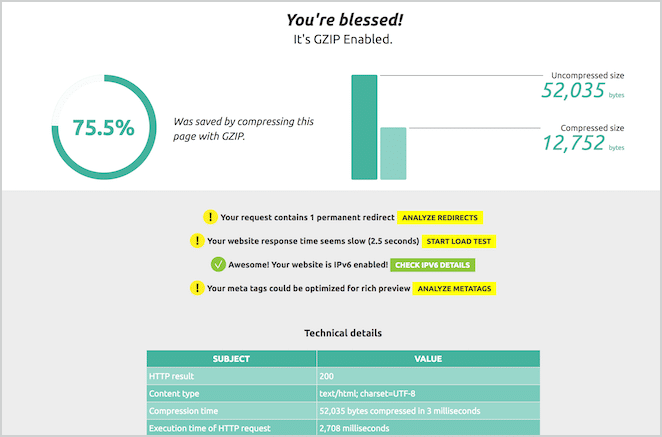The width and height of the screenshot is (662, 437).
Task: Click the VALUE column header
Action: 428,358
